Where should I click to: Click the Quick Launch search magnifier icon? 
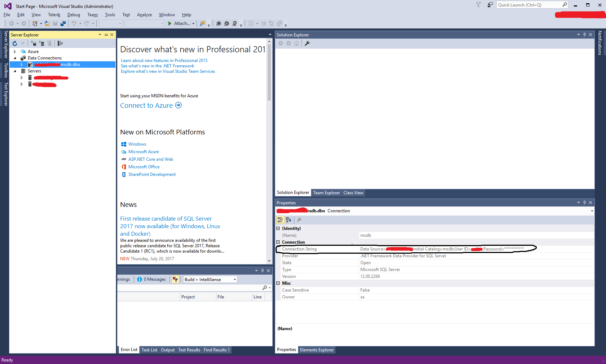pos(565,5)
